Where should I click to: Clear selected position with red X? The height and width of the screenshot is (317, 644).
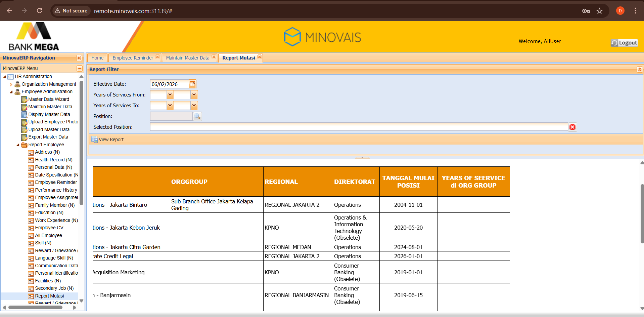click(x=572, y=127)
